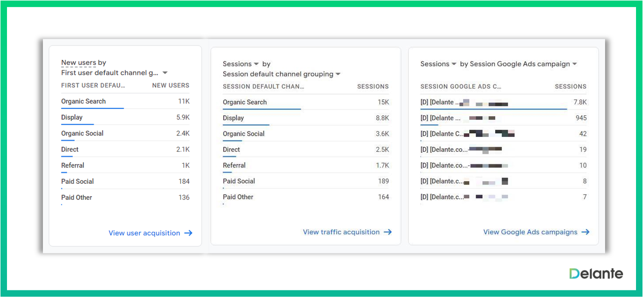
Task: Select Referral row in New users card
Action: click(x=125, y=165)
